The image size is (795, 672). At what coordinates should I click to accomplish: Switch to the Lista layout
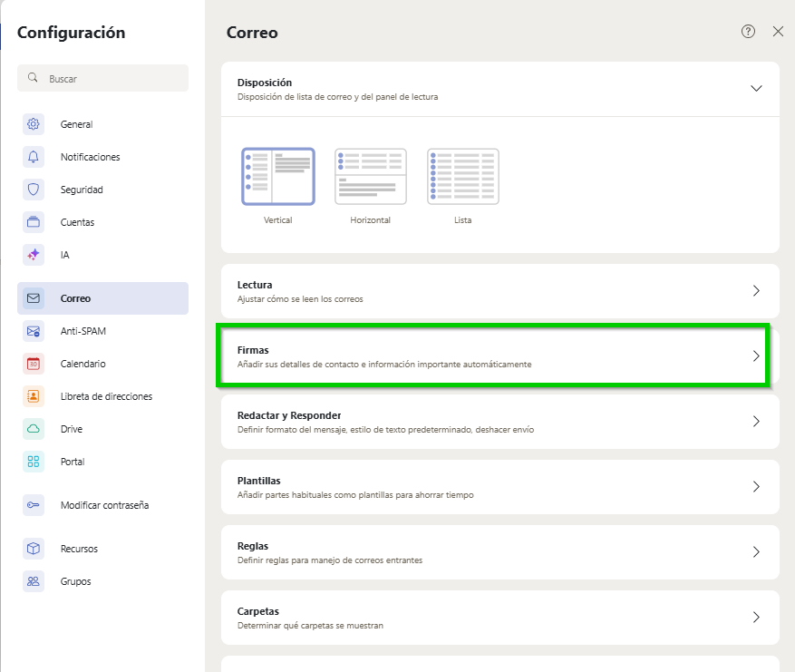462,177
